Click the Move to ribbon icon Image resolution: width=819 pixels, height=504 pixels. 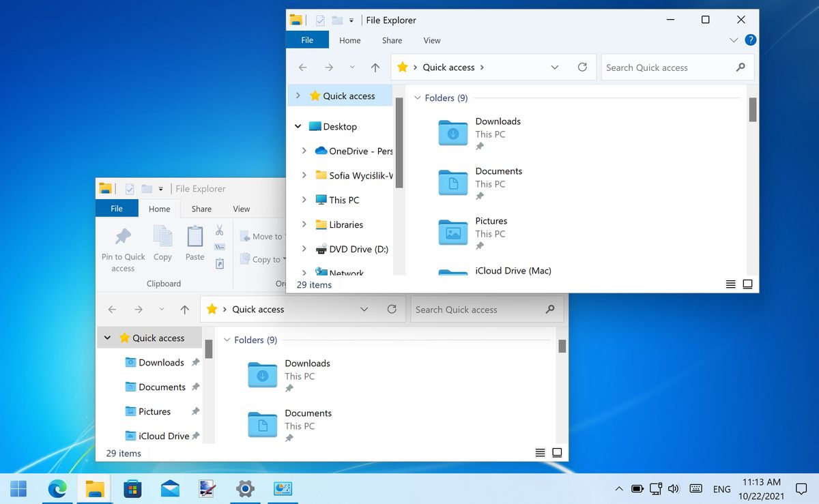point(246,236)
